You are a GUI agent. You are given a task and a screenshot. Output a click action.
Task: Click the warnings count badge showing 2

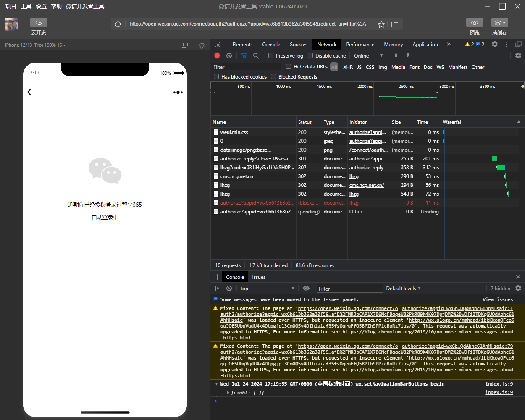(470, 44)
